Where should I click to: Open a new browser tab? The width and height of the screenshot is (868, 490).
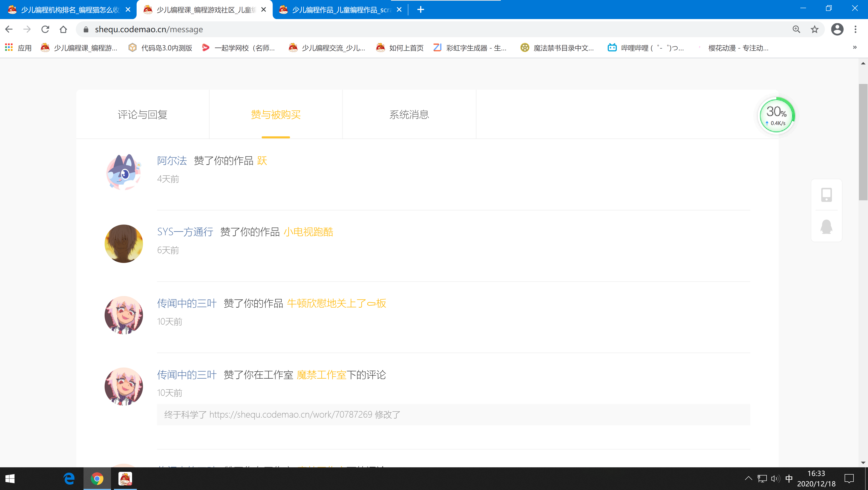pyautogui.click(x=420, y=10)
